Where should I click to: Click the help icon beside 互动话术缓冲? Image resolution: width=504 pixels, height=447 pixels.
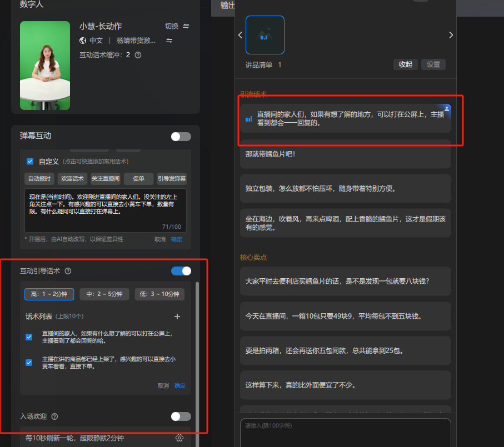tap(138, 55)
